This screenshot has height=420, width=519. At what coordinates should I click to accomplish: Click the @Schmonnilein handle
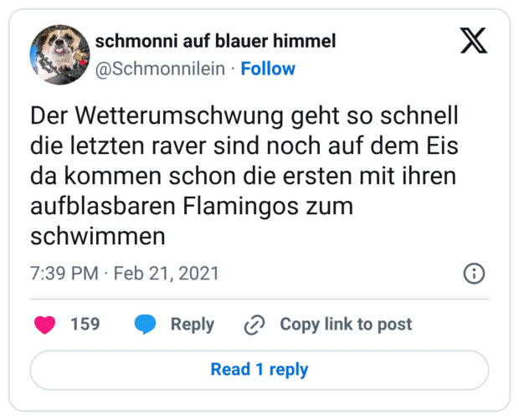click(x=161, y=69)
